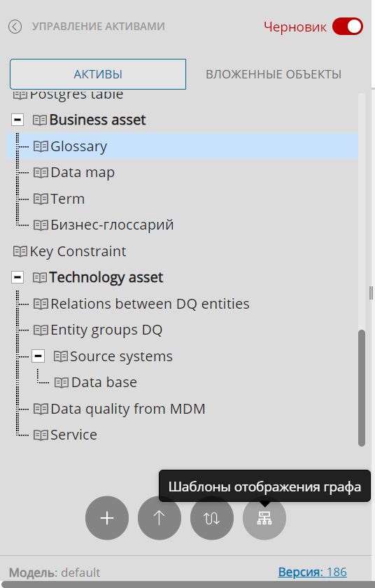Screen dimensions: 375x588
Task: Click the vertical scrollbar thumb of asset tree
Action: coord(362,388)
